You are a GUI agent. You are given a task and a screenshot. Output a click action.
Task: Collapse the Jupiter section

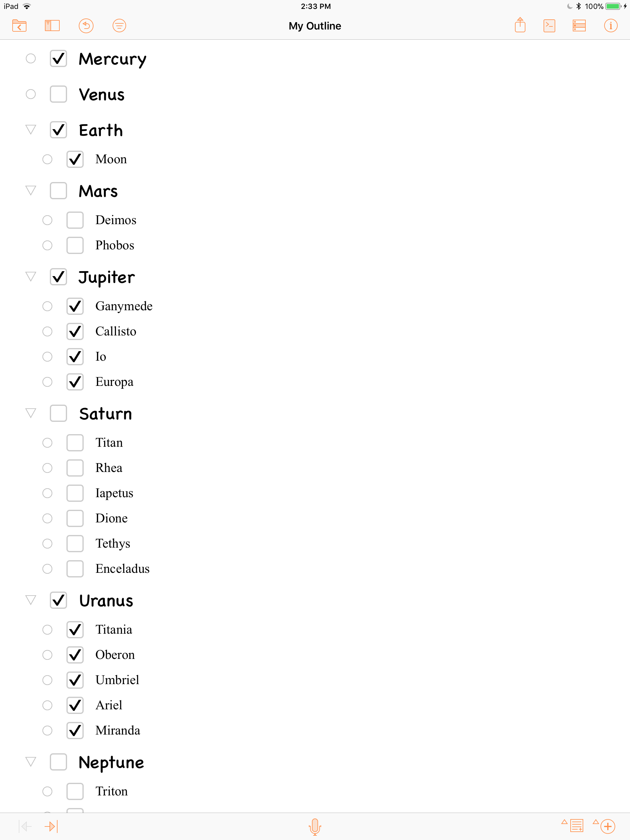click(31, 276)
